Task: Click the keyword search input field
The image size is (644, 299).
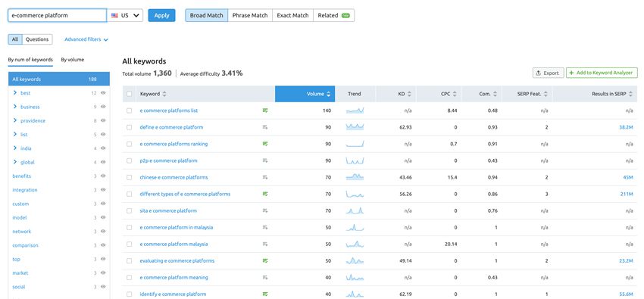Action: [57, 15]
